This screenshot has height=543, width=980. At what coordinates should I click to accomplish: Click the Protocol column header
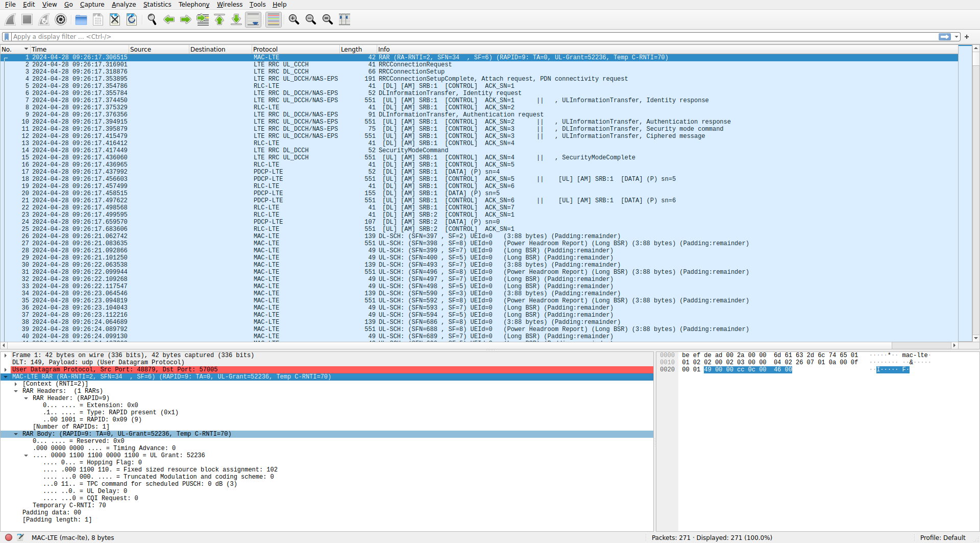(295, 50)
